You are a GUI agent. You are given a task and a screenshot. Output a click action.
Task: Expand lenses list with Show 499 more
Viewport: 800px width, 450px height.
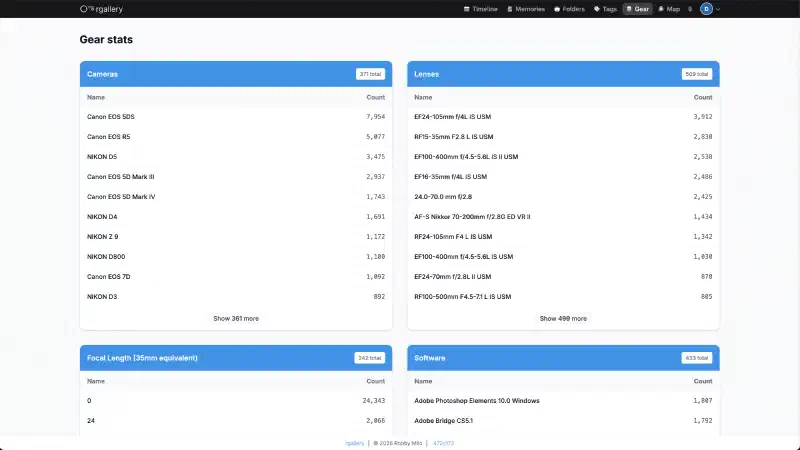pyautogui.click(x=563, y=318)
